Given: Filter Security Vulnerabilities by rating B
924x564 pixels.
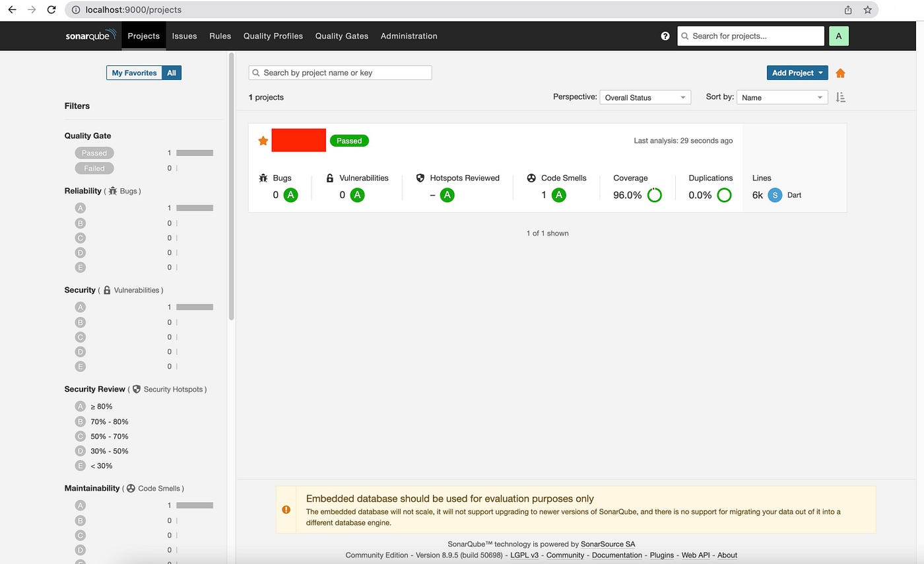Looking at the screenshot, I should (81, 322).
